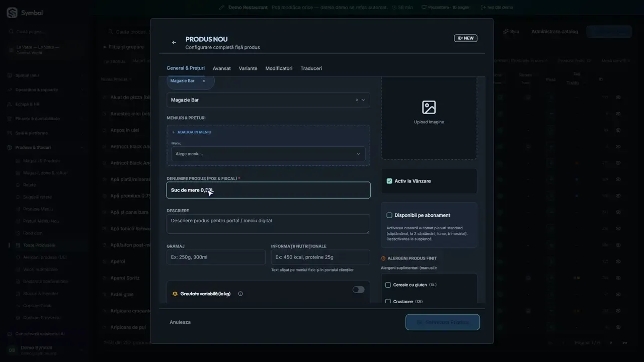Click the Anuleaza button

coord(180,322)
